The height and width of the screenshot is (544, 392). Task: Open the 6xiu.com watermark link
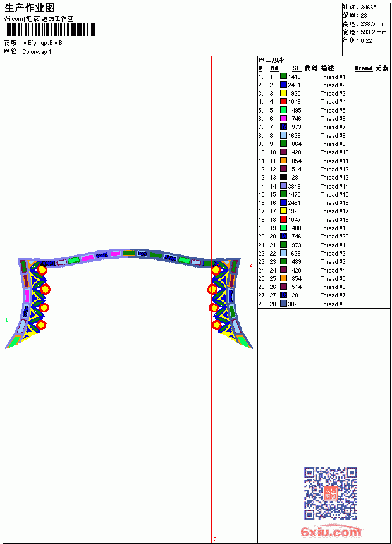coord(331,531)
